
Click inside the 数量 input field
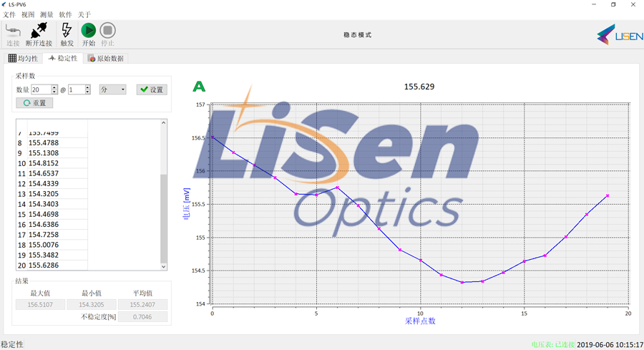pyautogui.click(x=41, y=89)
